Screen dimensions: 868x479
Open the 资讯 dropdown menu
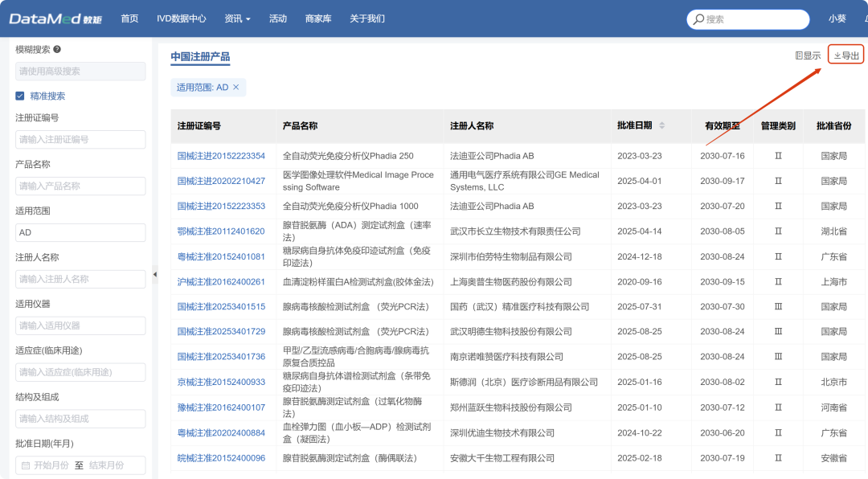[x=237, y=18]
